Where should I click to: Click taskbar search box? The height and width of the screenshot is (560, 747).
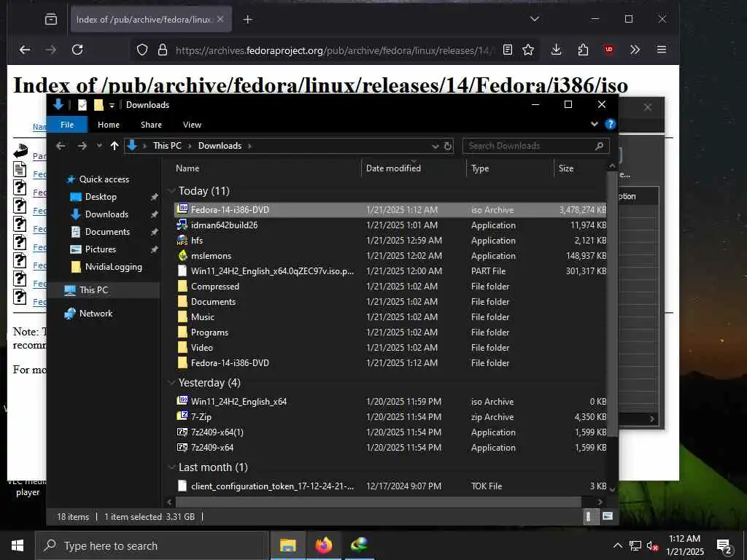point(152,545)
